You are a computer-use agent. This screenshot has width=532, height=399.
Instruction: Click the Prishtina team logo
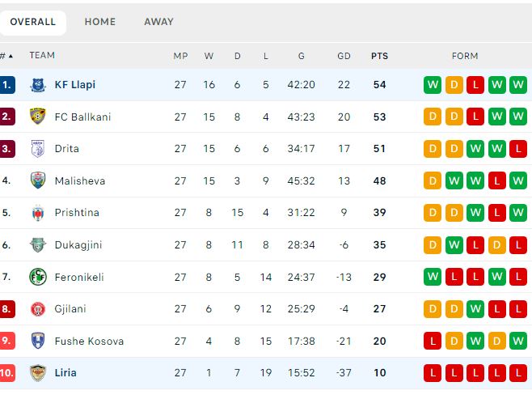[x=38, y=213]
